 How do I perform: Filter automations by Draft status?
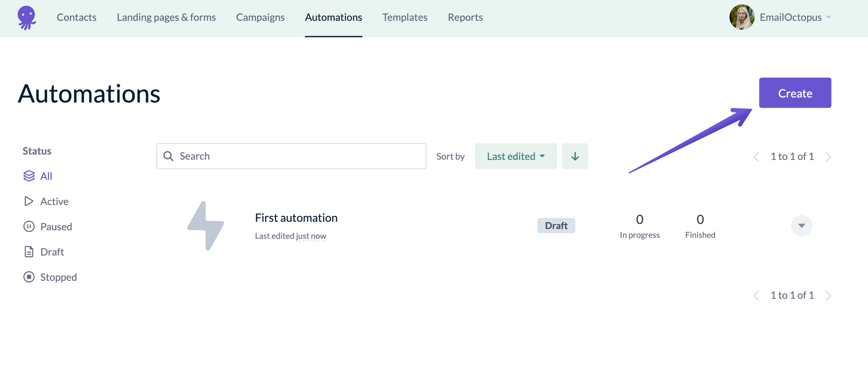(44, 252)
